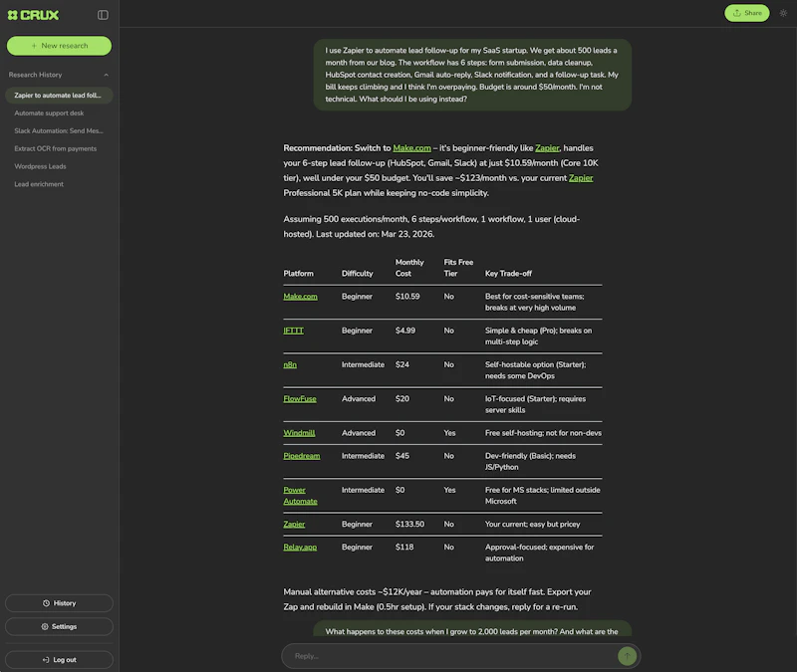
Task: Open Power Automate link in the table
Action: tap(300, 496)
